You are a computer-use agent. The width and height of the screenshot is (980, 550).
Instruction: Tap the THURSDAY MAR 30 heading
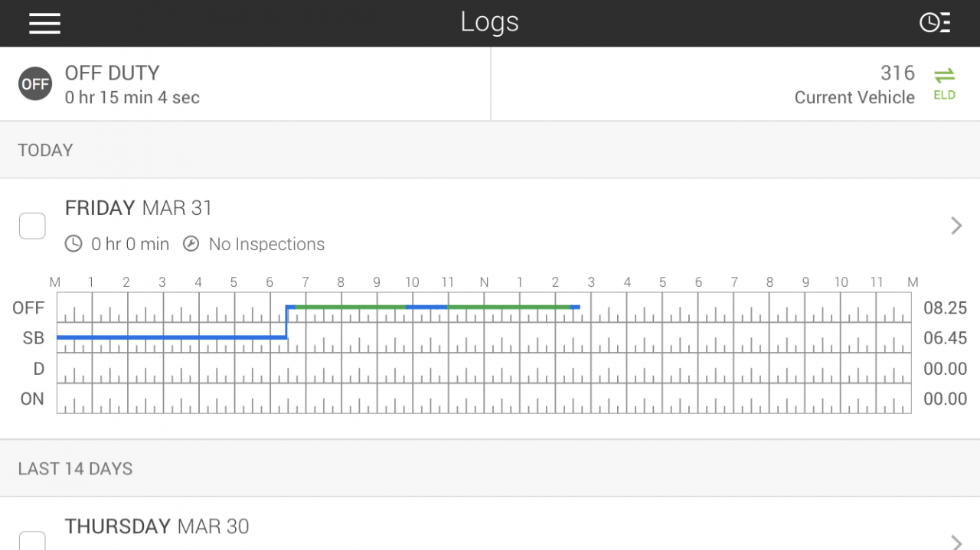[x=157, y=526]
